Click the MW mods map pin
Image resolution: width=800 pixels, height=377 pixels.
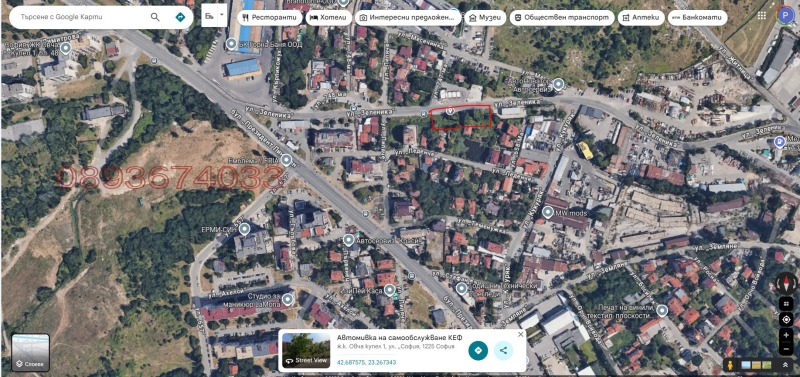coord(548,212)
